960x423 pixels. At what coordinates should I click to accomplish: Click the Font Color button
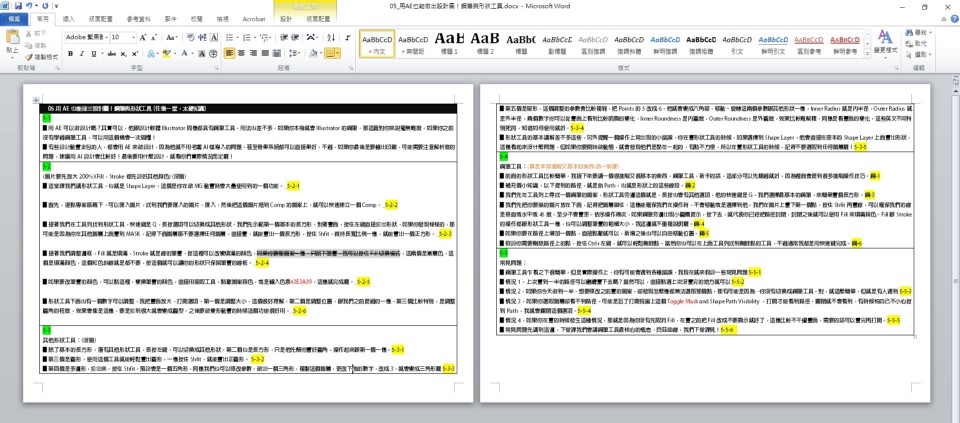[184, 53]
